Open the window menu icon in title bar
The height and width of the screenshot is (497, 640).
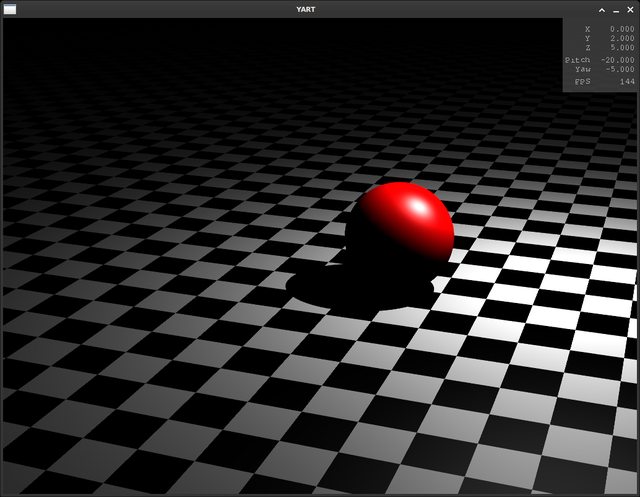coord(10,9)
